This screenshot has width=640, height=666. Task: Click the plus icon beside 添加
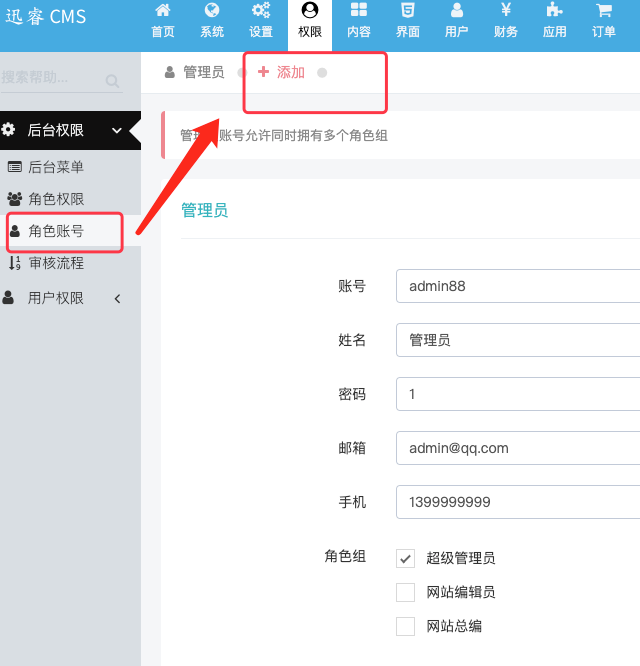coord(263,71)
